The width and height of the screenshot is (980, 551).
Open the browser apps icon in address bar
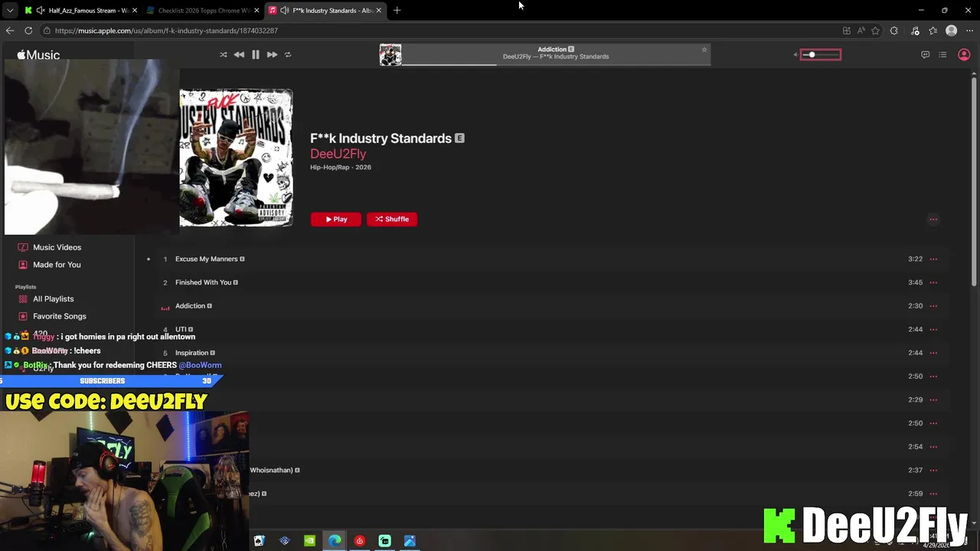click(846, 31)
